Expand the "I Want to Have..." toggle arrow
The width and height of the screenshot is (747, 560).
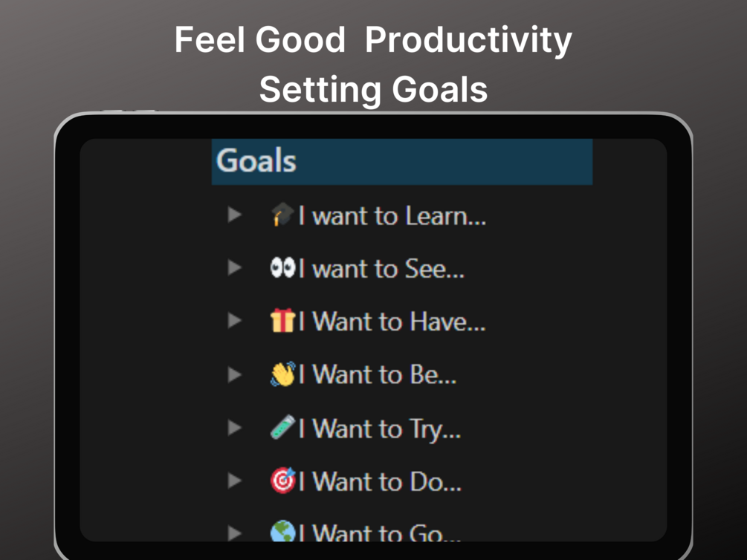[235, 321]
